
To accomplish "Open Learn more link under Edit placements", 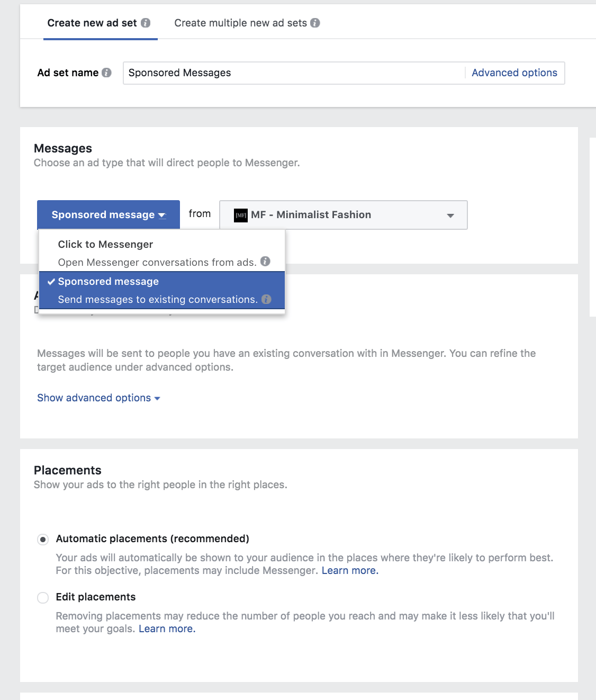I will click(167, 629).
